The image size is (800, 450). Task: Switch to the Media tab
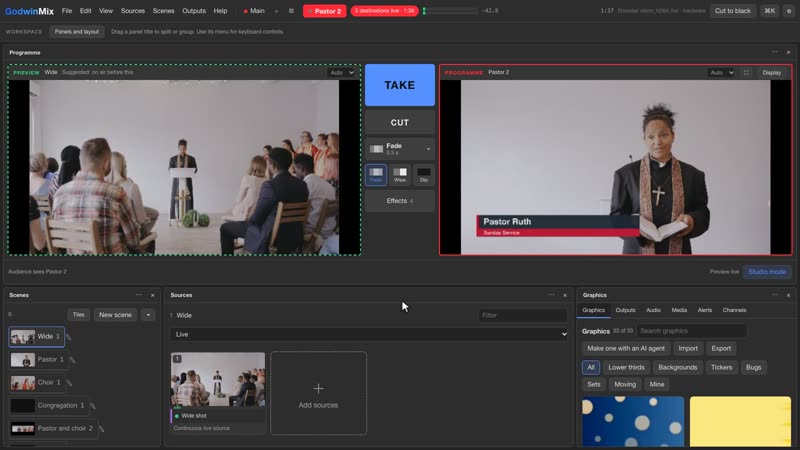pos(679,310)
